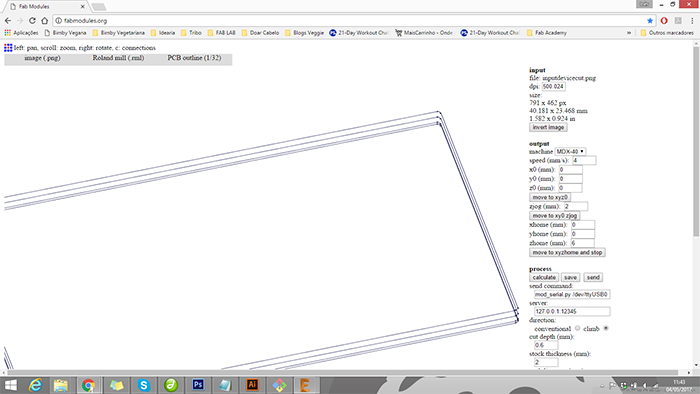Open the green circular app in taskbar

tap(171, 385)
